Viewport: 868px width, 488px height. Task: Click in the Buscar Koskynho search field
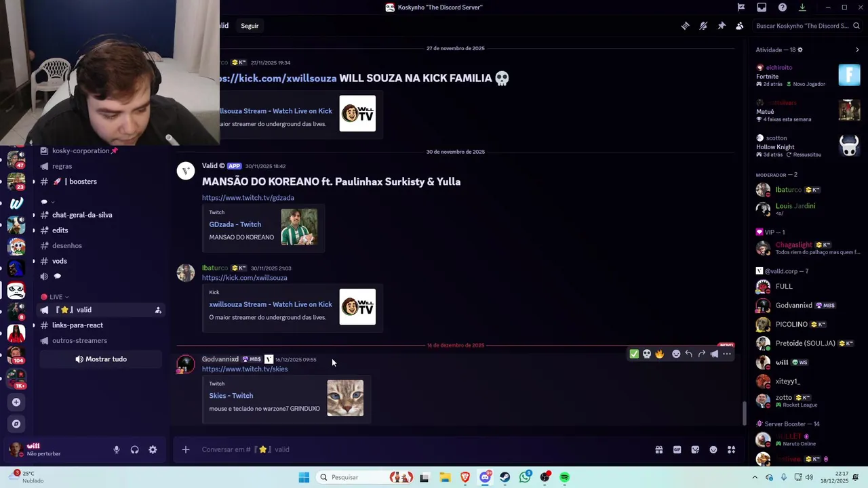tap(807, 26)
